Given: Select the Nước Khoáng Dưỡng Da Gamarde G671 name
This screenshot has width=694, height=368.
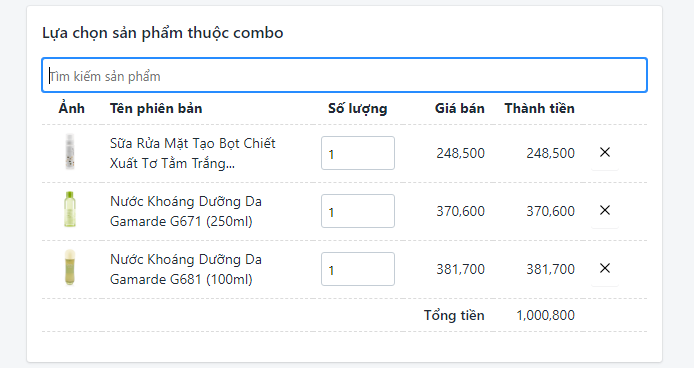Looking at the screenshot, I should pos(186,211).
